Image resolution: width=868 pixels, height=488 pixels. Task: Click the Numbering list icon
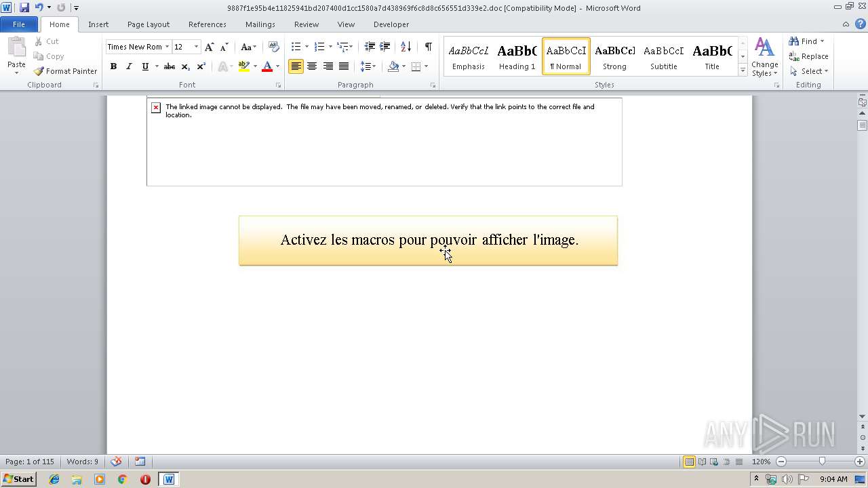pos(319,47)
